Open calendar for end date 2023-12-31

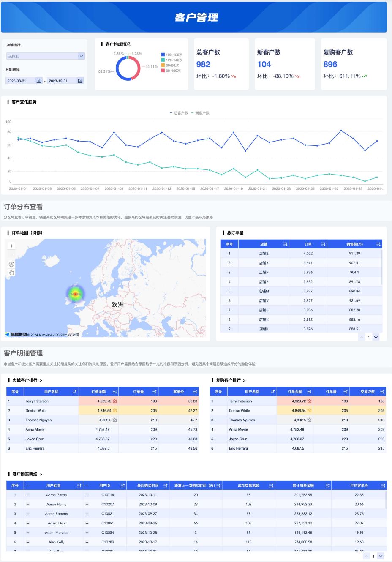coord(80,81)
